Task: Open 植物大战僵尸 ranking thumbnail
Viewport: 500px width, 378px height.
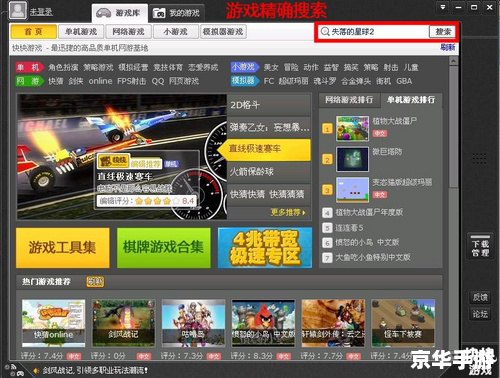Action: pos(352,128)
